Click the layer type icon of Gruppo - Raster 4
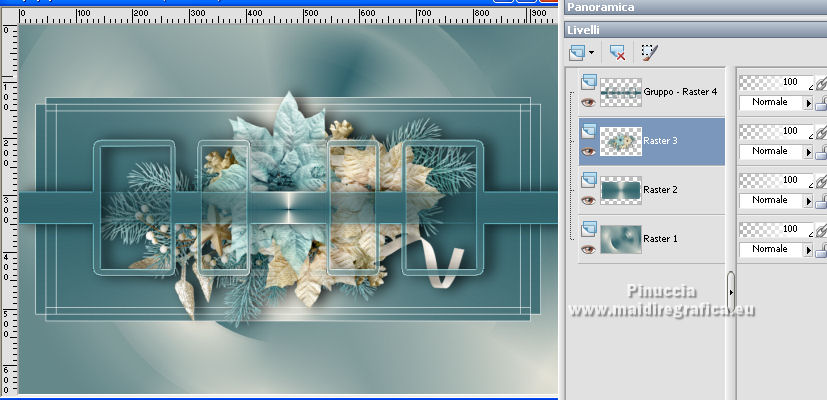This screenshot has width=827, height=400. pos(589,82)
